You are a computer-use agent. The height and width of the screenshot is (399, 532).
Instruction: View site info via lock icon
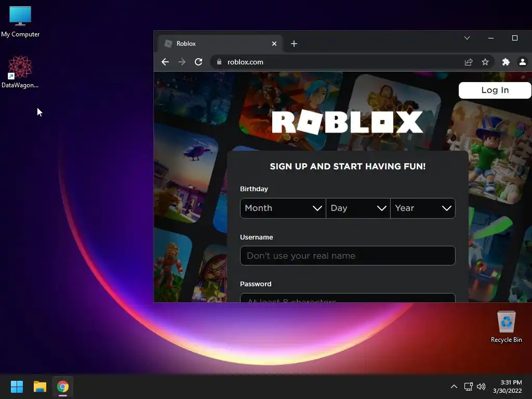[x=219, y=62]
